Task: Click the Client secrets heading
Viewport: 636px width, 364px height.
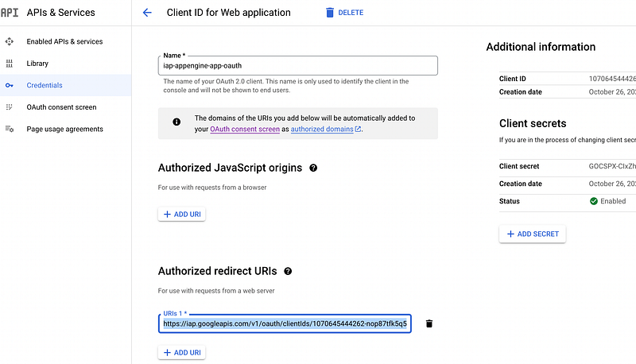Action: [x=533, y=123]
